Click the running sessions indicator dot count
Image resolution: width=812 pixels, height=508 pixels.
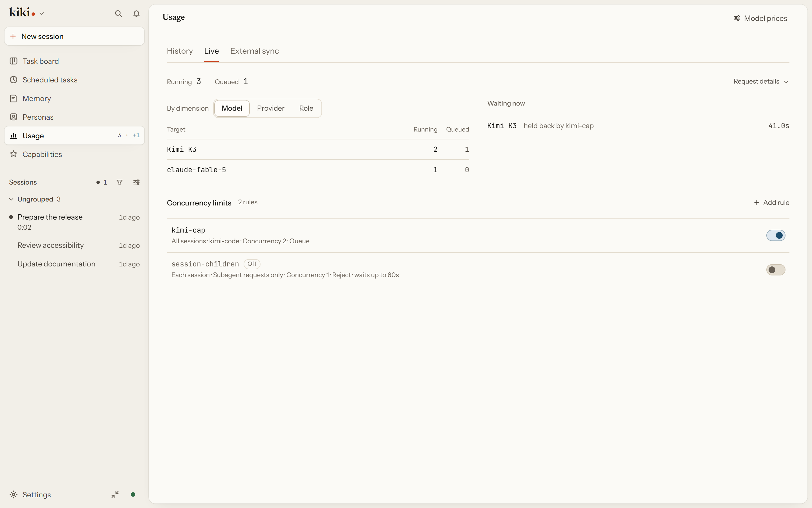point(101,182)
